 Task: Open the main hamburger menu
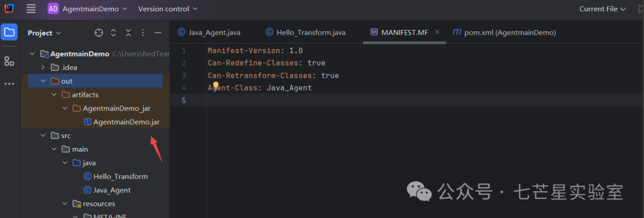coord(31,8)
